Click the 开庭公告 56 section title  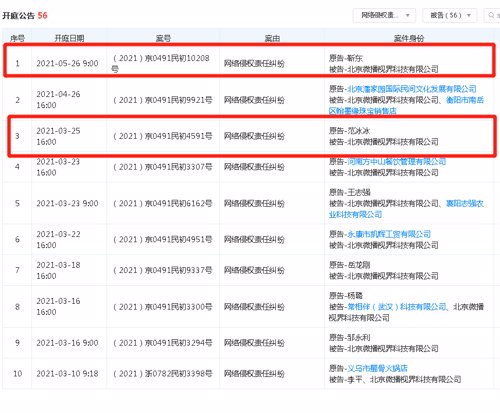[25, 15]
